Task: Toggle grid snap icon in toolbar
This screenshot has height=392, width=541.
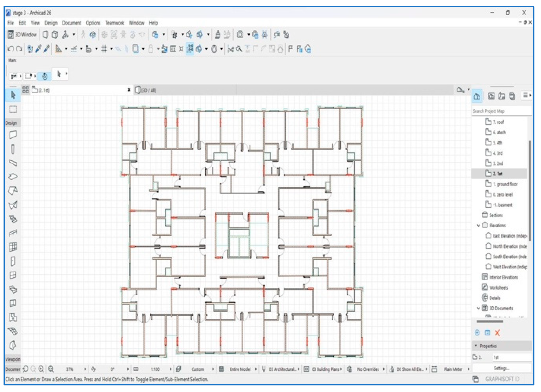Action: point(104,49)
